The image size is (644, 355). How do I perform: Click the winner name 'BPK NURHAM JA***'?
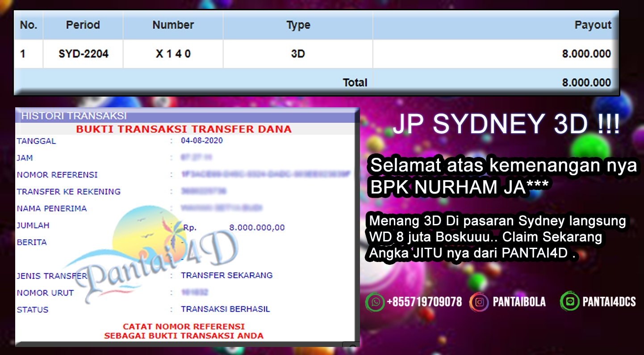click(x=459, y=188)
